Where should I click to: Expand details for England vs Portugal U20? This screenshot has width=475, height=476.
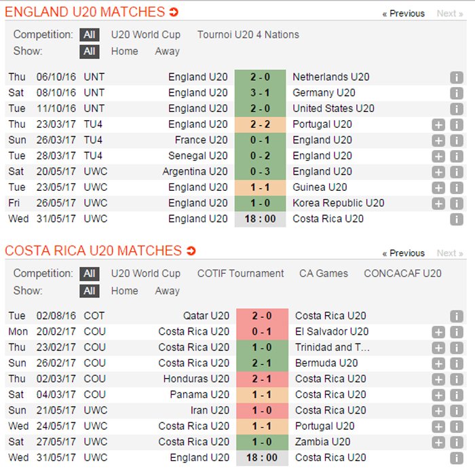tap(438, 125)
